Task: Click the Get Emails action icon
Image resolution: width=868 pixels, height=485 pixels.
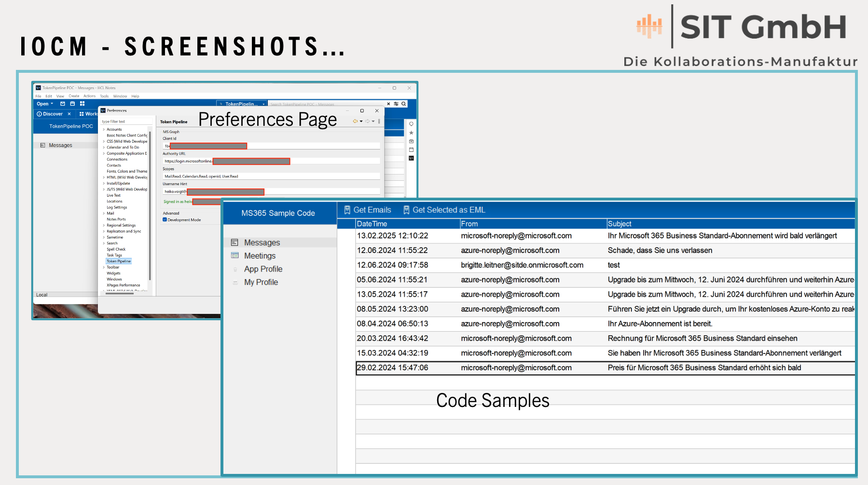Action: [x=347, y=210]
